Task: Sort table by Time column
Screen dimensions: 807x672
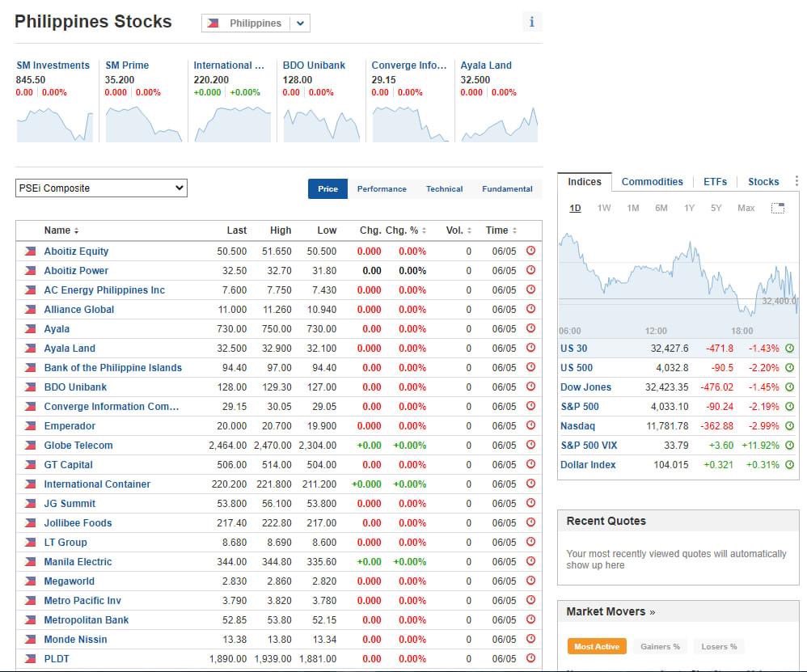Action: click(501, 230)
